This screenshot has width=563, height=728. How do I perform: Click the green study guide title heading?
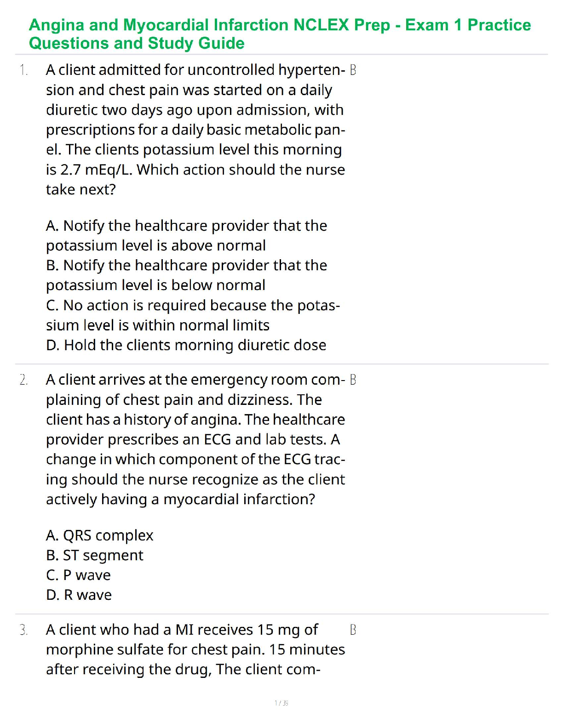[280, 34]
